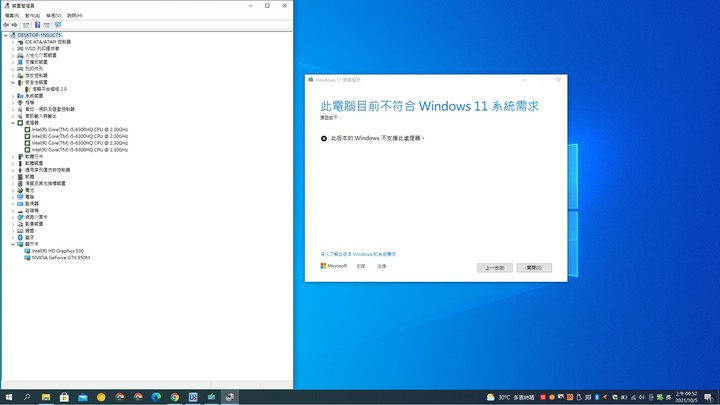Viewport: 720px width, 405px height.
Task: Open Windows system requirements learn-more link
Action: tap(358, 254)
